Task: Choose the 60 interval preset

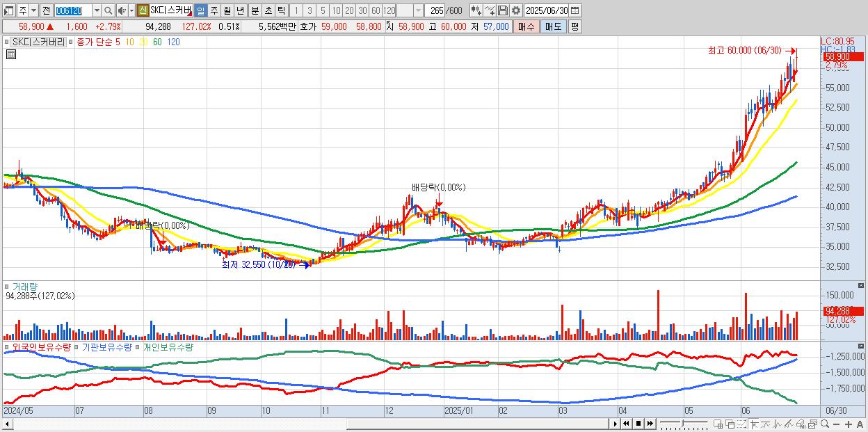Action: pyautogui.click(x=376, y=10)
